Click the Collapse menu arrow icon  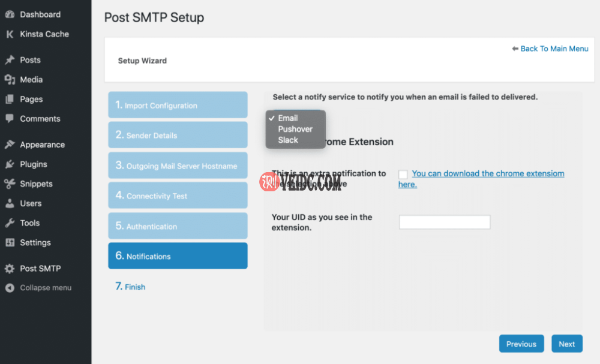10,287
